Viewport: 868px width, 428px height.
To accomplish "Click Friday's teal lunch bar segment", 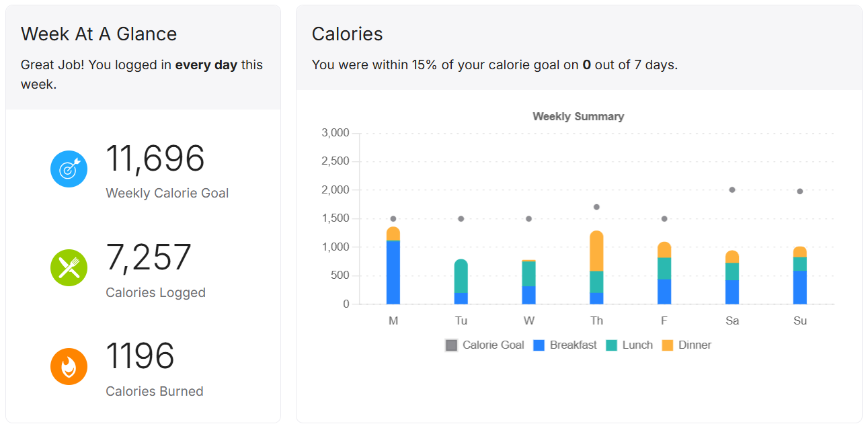I will click(x=664, y=269).
